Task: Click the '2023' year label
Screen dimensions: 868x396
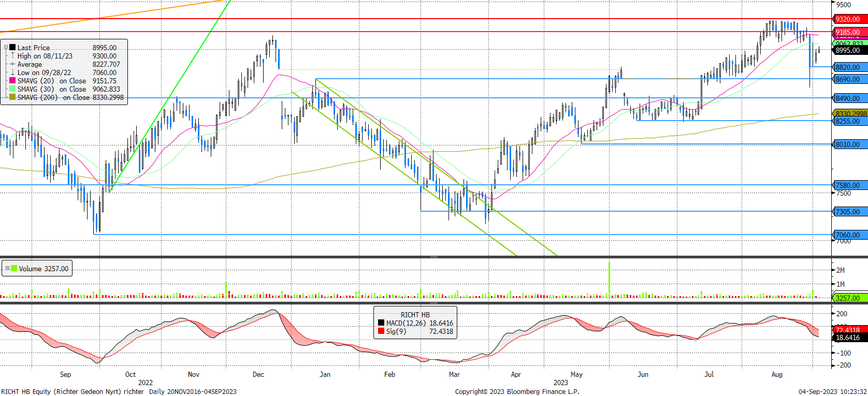Action: point(560,383)
